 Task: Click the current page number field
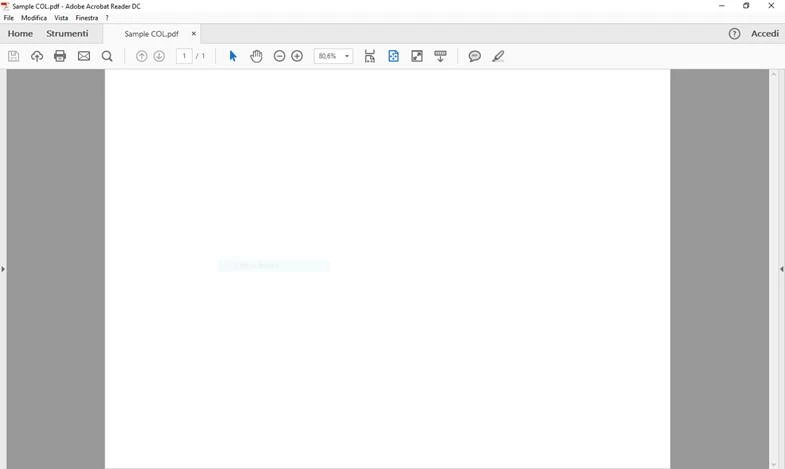click(x=184, y=56)
